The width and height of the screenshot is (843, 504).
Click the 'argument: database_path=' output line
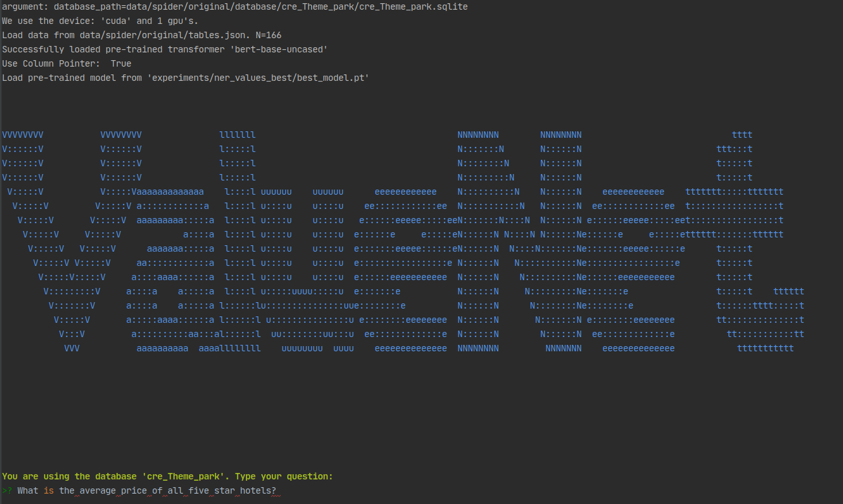(235, 6)
